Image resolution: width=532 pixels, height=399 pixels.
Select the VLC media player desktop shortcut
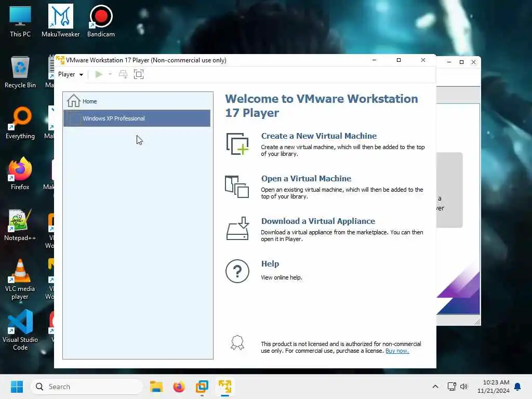click(20, 280)
